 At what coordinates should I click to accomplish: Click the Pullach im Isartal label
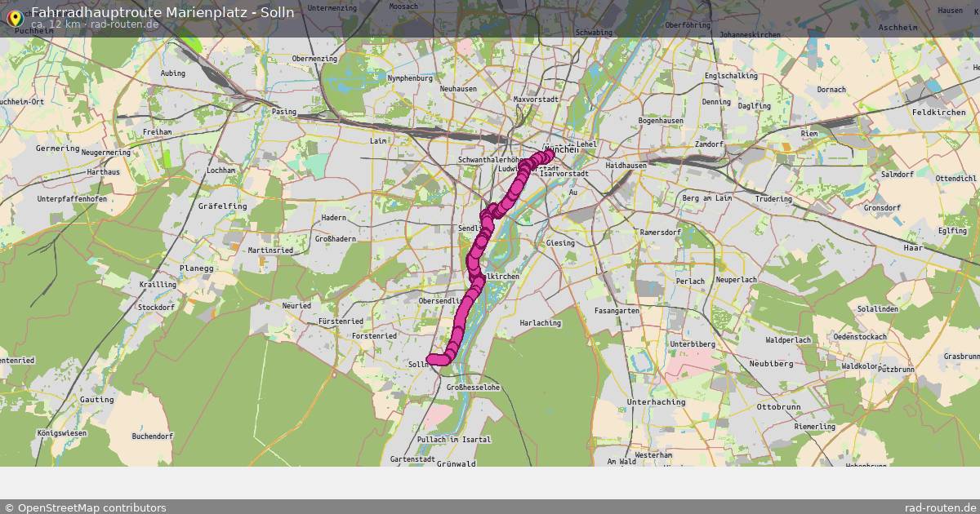453,440
